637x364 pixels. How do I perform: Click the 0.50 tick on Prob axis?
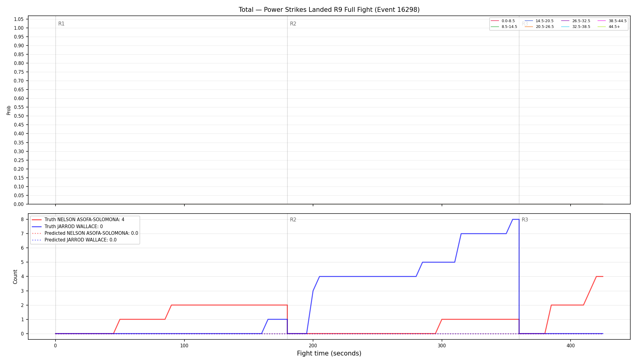coord(19,116)
